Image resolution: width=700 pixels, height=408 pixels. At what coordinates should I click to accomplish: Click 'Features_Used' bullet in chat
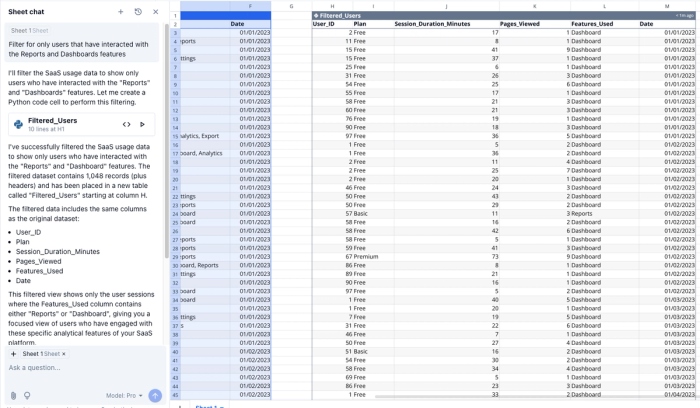[39, 271]
